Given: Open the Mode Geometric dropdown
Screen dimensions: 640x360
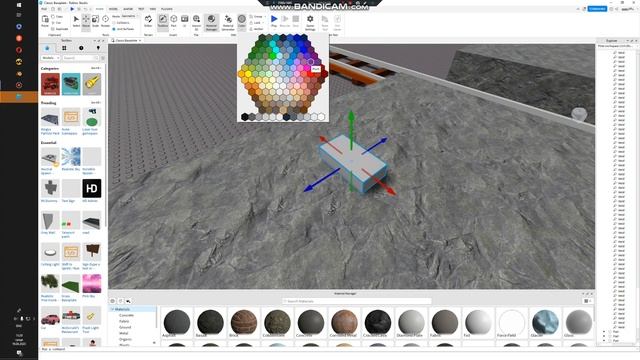Looking at the screenshot, I should tap(129, 16).
